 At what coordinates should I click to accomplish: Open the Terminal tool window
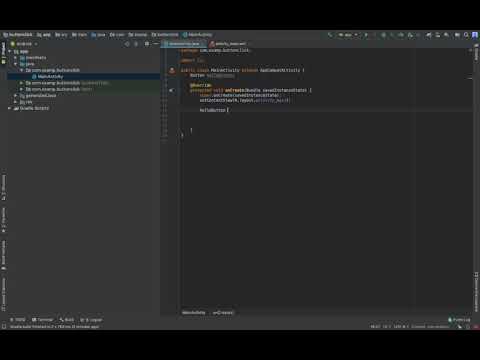coord(42,320)
